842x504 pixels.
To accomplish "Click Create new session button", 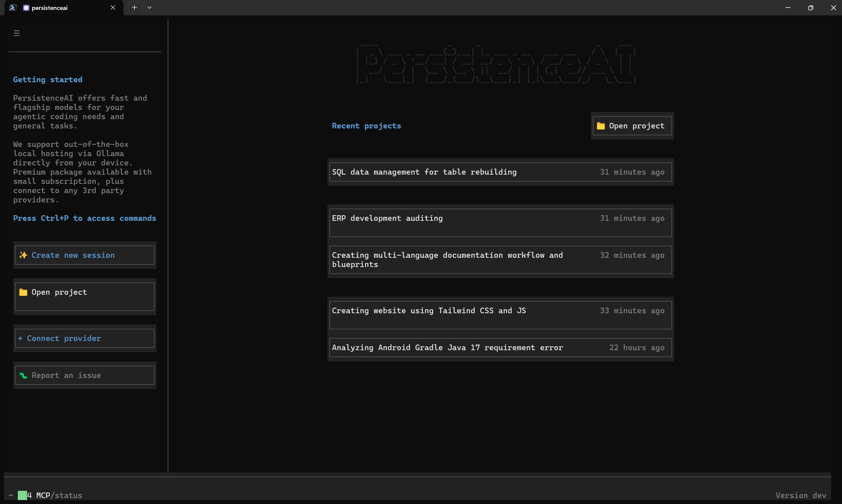I will coord(84,255).
